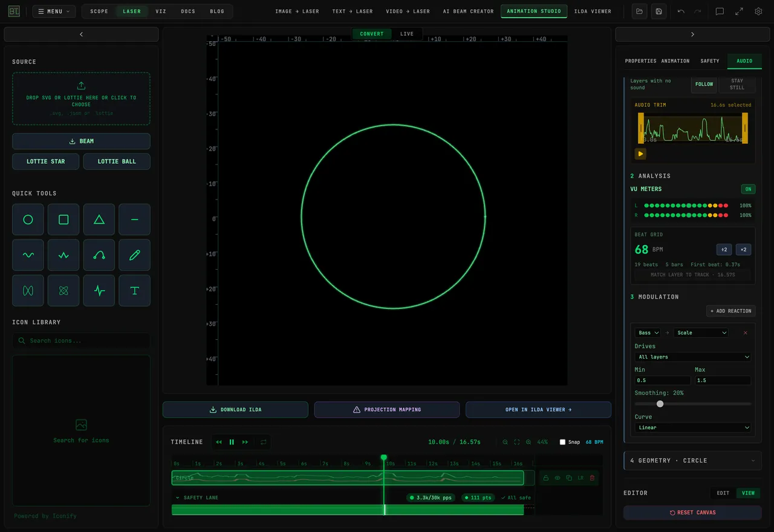Viewport: 774px width, 532px height.
Task: Expand the Geometry Circle section
Action: 692,461
